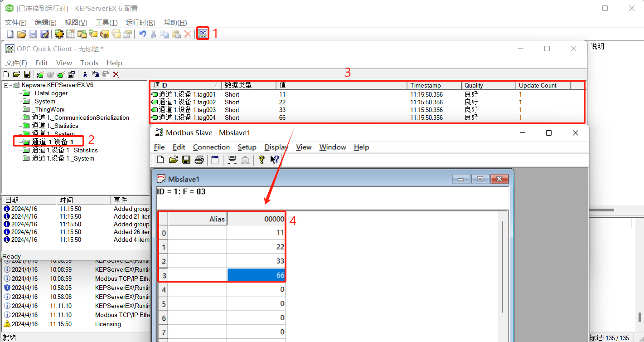
Task: Select 通道 1.设备 1 group in tree
Action: click(53, 142)
